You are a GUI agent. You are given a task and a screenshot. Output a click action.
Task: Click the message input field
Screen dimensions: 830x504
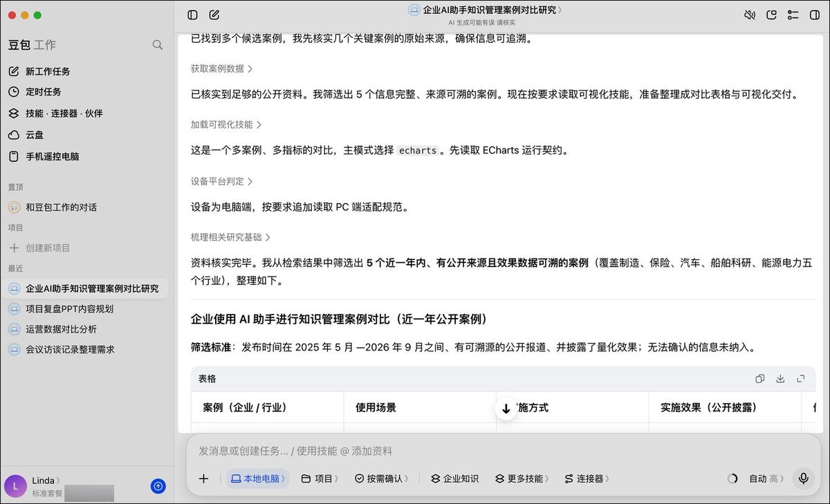point(503,451)
